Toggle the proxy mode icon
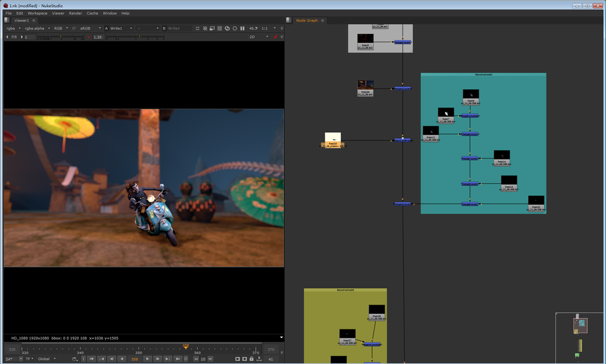 coord(212,28)
